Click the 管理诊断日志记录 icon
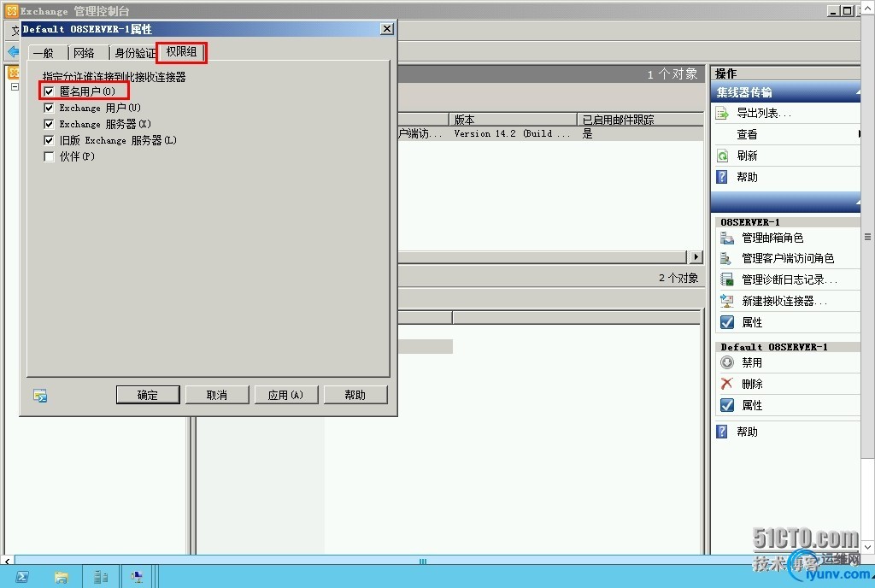This screenshot has height=588, width=875. [x=726, y=279]
